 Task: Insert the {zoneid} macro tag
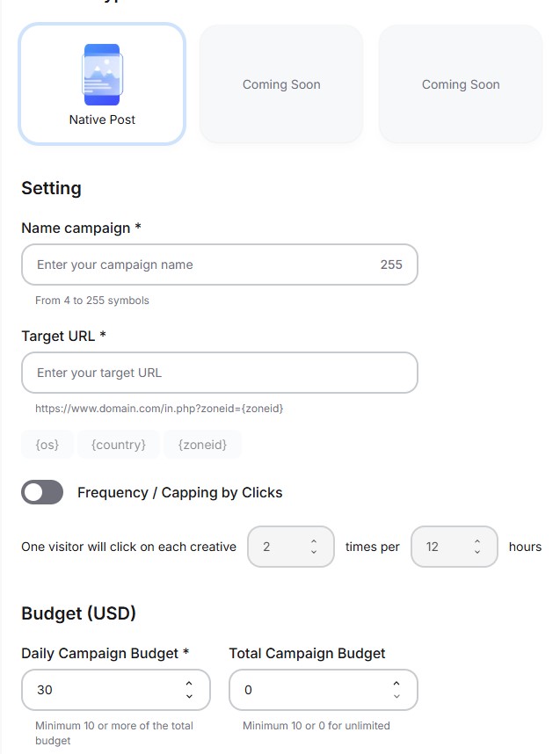tap(202, 445)
